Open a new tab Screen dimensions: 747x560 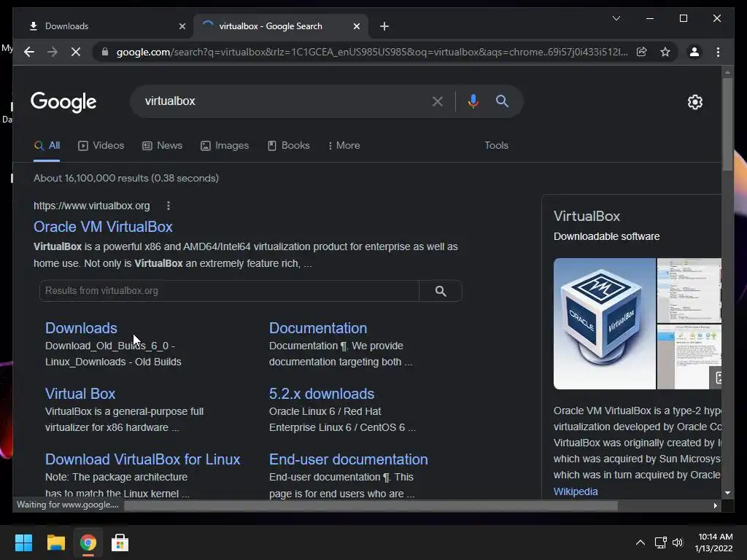click(x=384, y=26)
